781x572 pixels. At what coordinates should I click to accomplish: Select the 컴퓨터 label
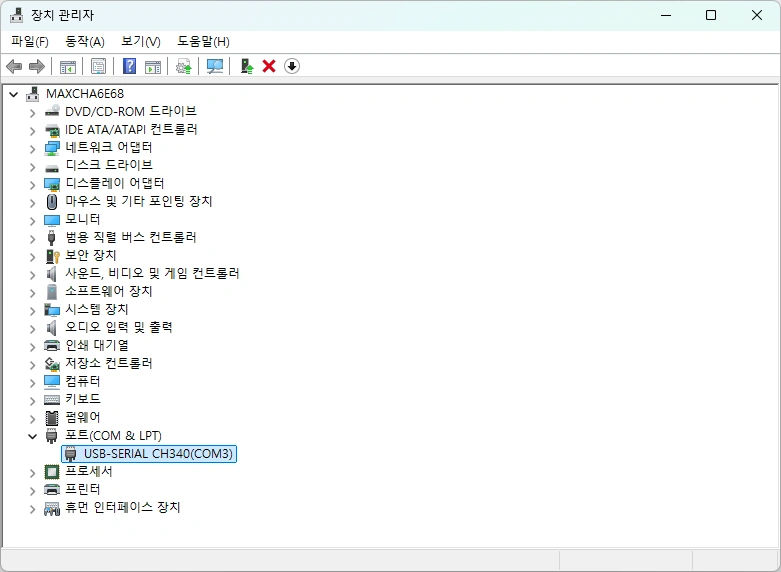coord(83,382)
